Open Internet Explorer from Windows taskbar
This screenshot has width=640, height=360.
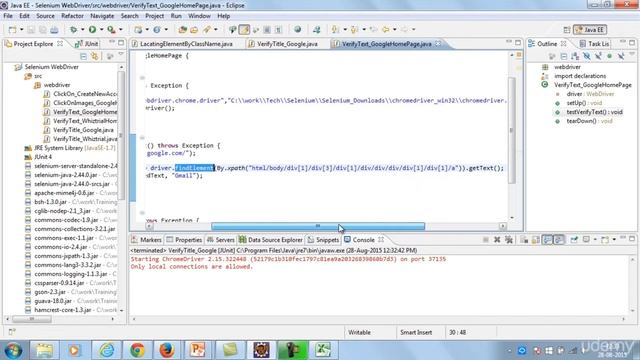[x=107, y=350]
